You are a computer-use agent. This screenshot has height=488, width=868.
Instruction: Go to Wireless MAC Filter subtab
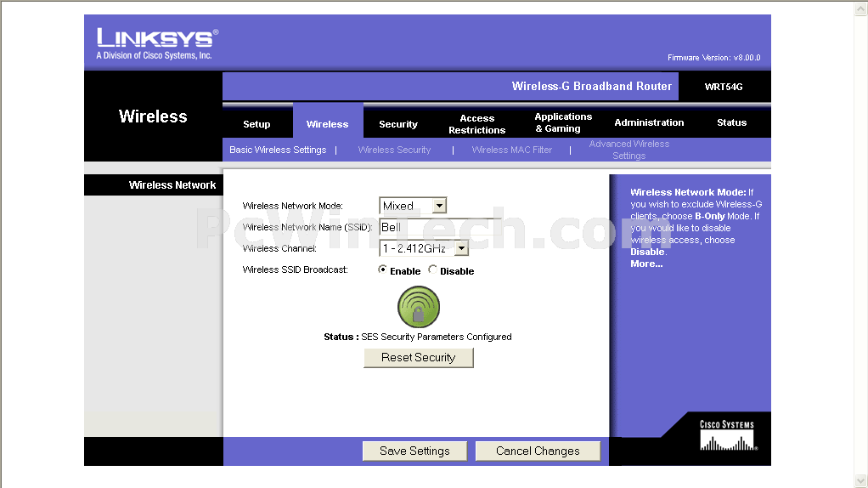512,150
